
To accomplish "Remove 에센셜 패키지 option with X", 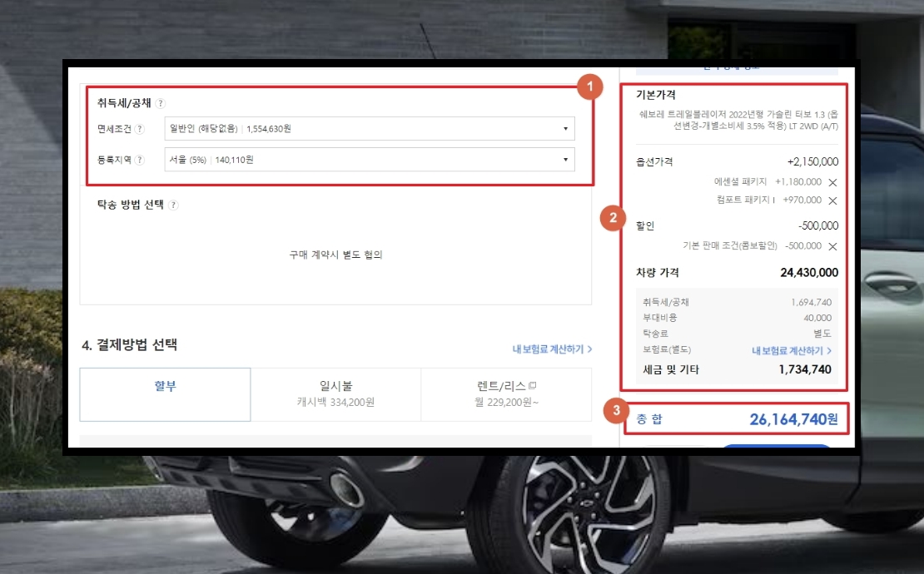I will 832,182.
